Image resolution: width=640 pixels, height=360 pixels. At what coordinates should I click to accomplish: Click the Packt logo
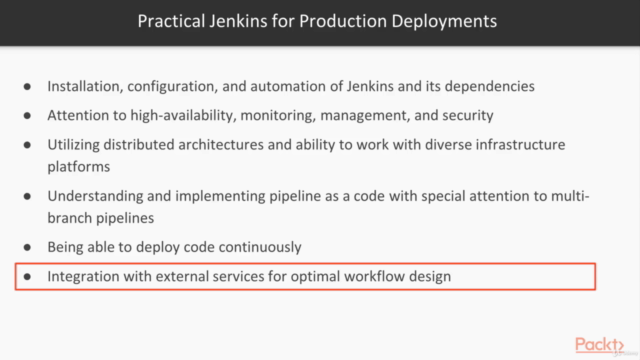coord(600,345)
